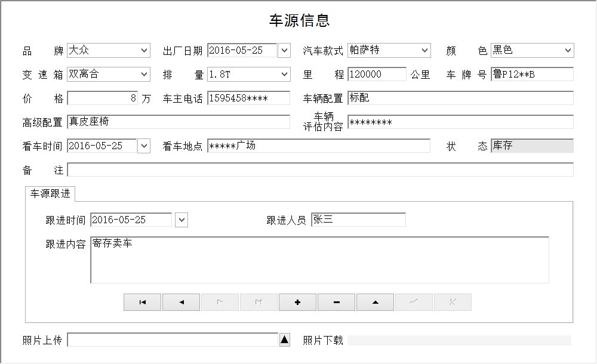Open the 看车时间 date picker arrow

tap(144, 146)
